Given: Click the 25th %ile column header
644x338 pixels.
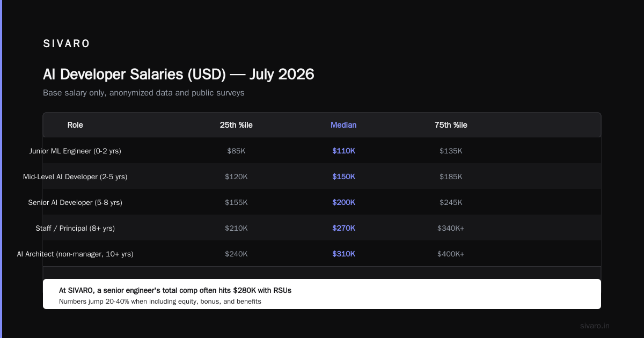Looking at the screenshot, I should (236, 125).
